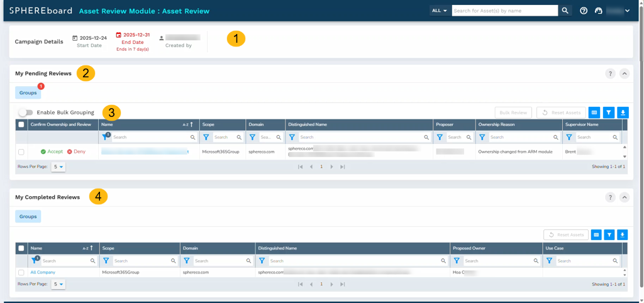Click Supervisor Name column filter icon
The height and width of the screenshot is (303, 644).
click(x=569, y=137)
